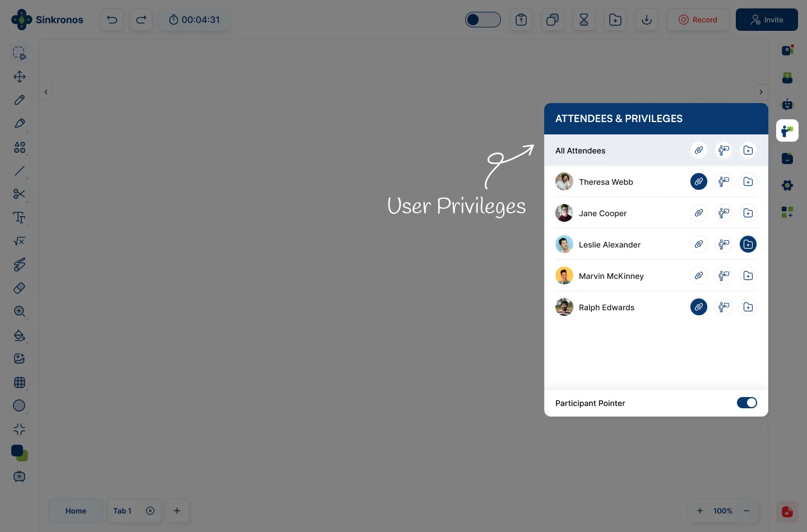Click the Marvin McKinney name
The height and width of the screenshot is (532, 807).
click(611, 276)
